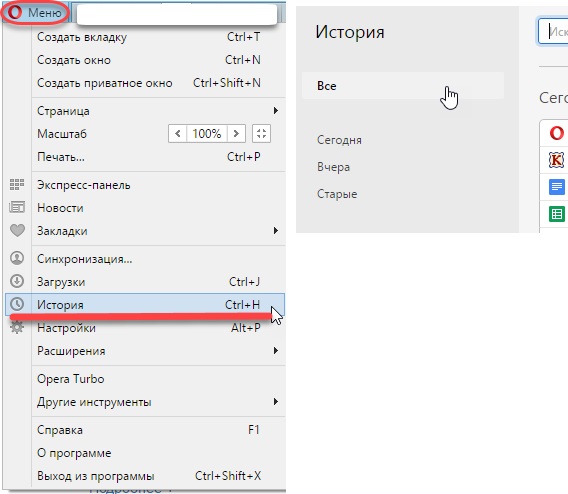This screenshot has height=494, width=568.
Task: Select Старые in History sidebar
Action: pos(337,194)
